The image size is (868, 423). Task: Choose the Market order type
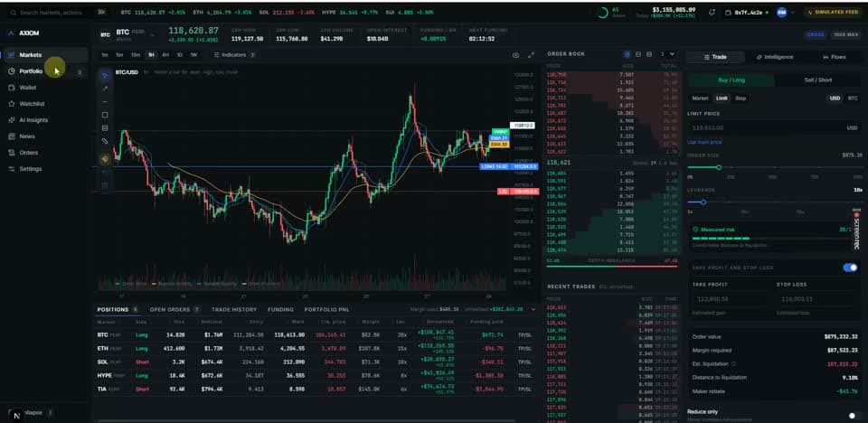click(700, 98)
